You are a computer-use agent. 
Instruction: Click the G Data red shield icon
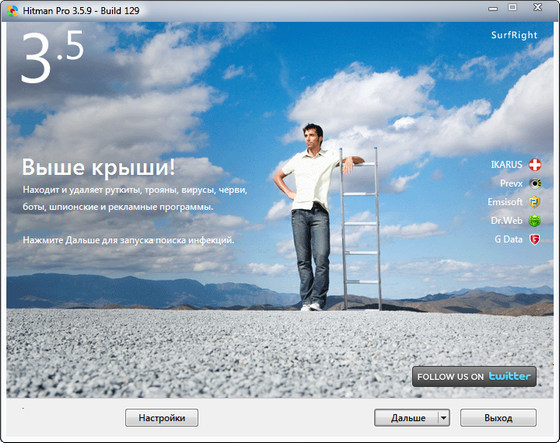(534, 239)
